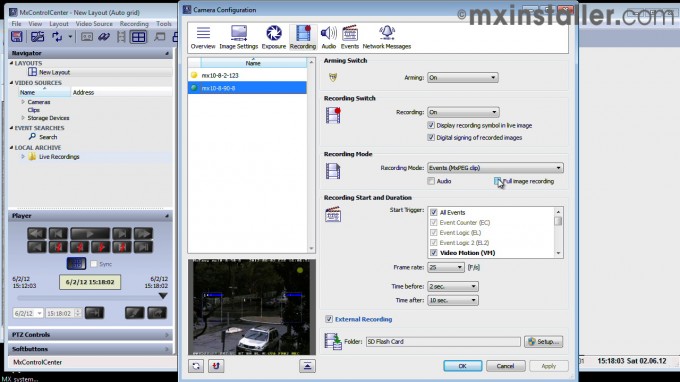Expand the Softbuttons panel
680x382 pixels.
tap(90, 349)
